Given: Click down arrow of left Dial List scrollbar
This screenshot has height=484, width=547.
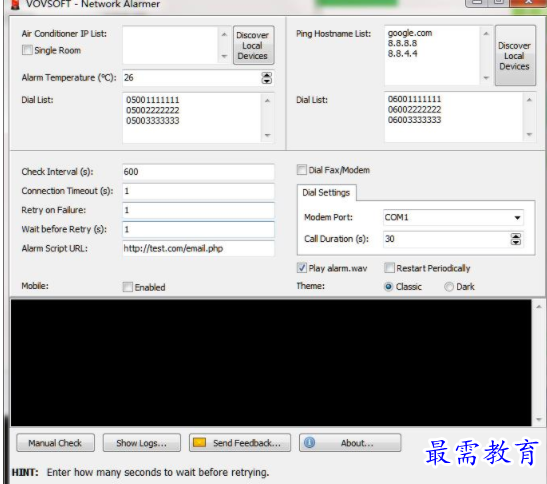Looking at the screenshot, I should pyautogui.click(x=268, y=135).
